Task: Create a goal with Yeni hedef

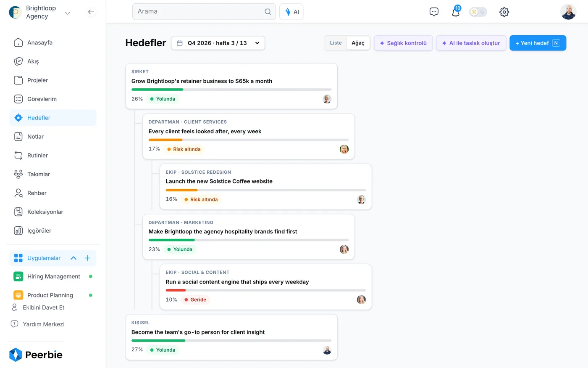Action: [x=538, y=43]
